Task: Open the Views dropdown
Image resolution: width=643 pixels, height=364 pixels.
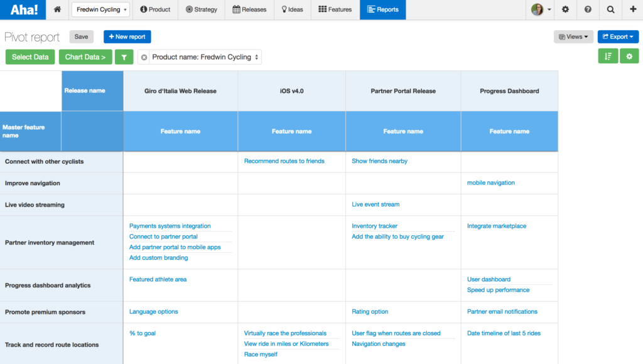Action: point(572,36)
